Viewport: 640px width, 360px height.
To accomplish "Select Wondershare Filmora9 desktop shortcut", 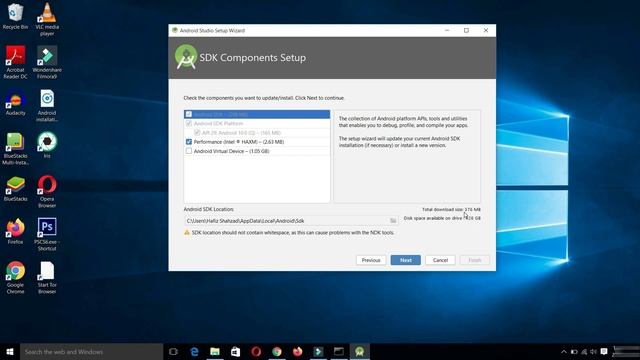I will (x=47, y=62).
